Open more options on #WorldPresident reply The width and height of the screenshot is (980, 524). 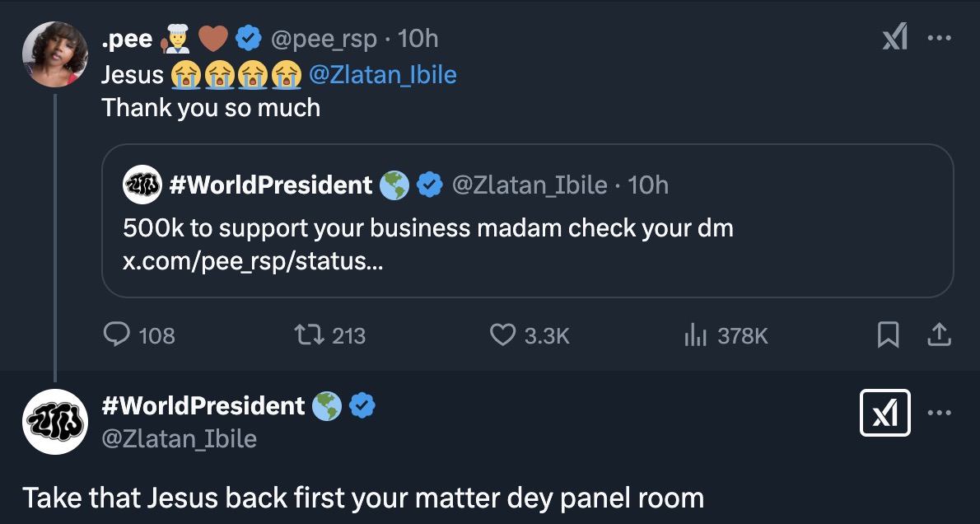(x=940, y=412)
